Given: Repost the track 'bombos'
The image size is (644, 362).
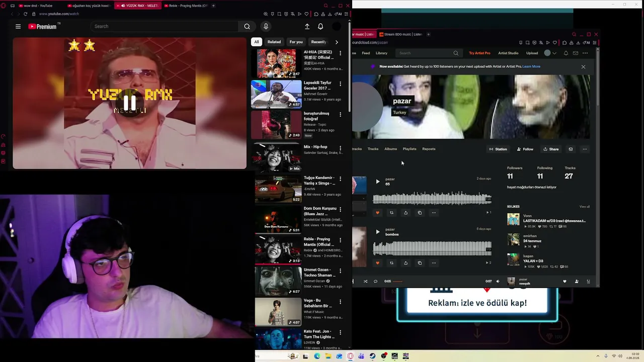Looking at the screenshot, I should (x=391, y=263).
